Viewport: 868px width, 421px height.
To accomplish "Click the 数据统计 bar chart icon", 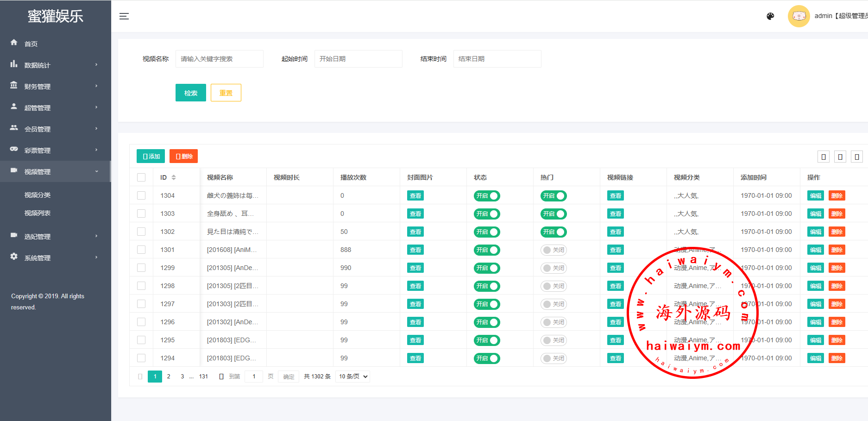I will click(14, 64).
